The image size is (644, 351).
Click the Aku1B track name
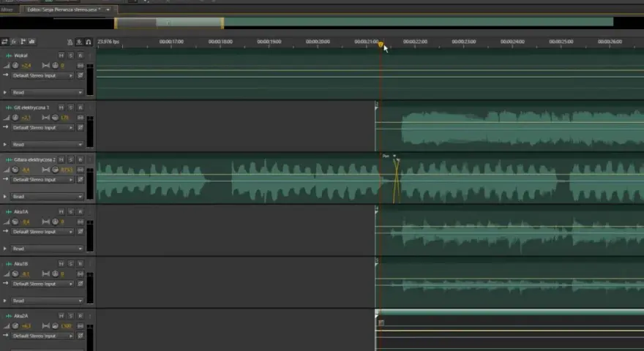click(x=21, y=264)
